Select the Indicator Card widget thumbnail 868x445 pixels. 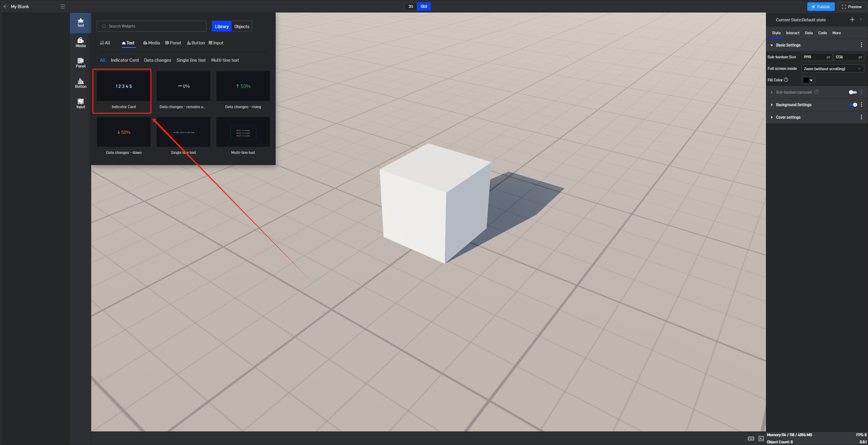pyautogui.click(x=123, y=86)
